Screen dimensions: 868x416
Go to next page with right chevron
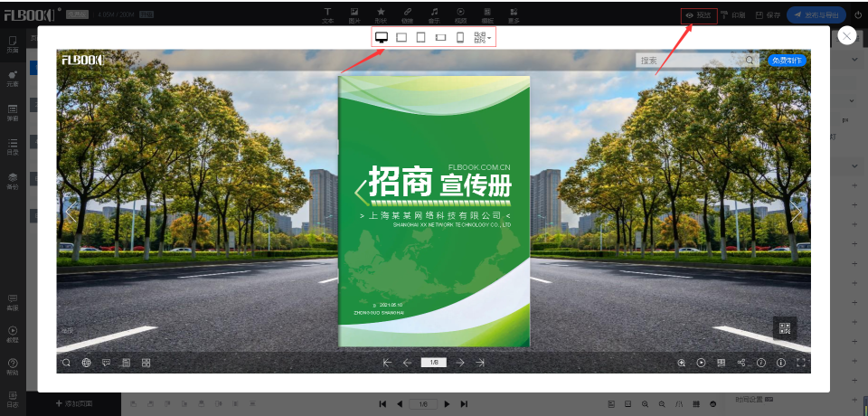click(x=796, y=213)
